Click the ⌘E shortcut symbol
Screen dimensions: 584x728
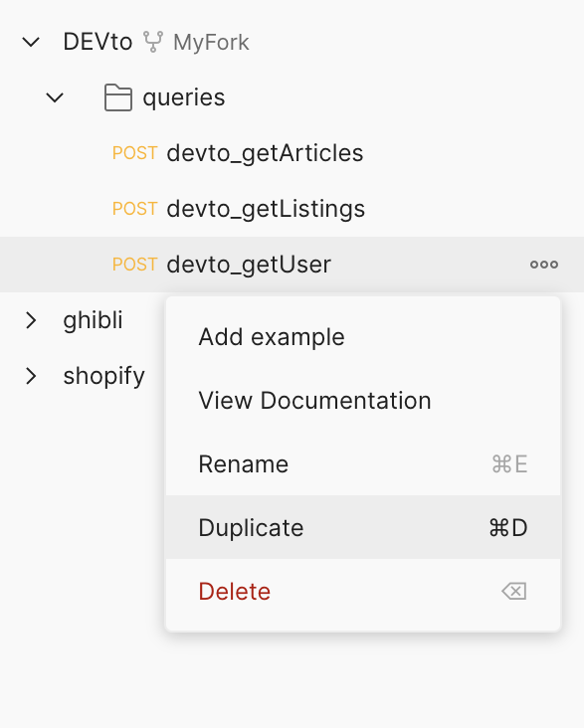click(x=509, y=464)
